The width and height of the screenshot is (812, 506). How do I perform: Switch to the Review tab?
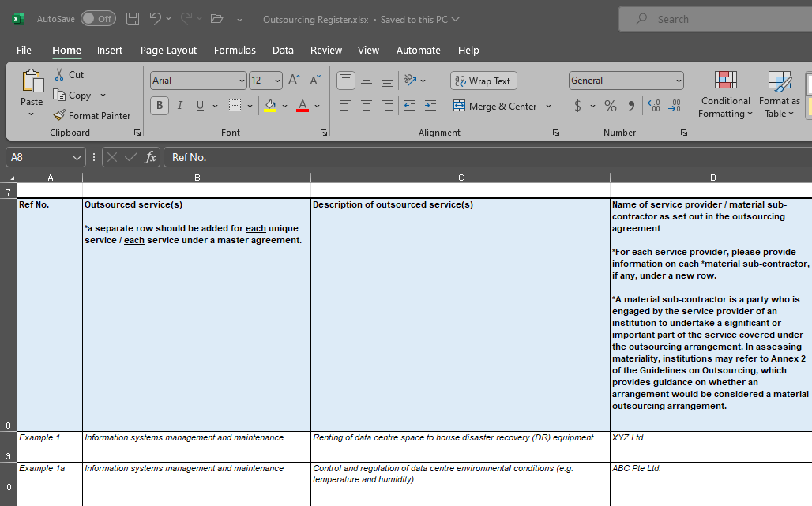click(x=325, y=51)
